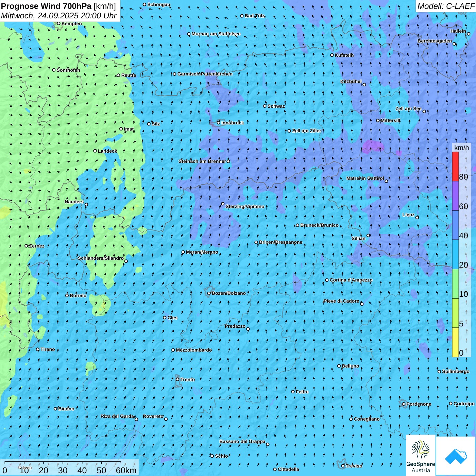Select the Landeck location label
Screen dimensions: 476x476
tap(107, 151)
